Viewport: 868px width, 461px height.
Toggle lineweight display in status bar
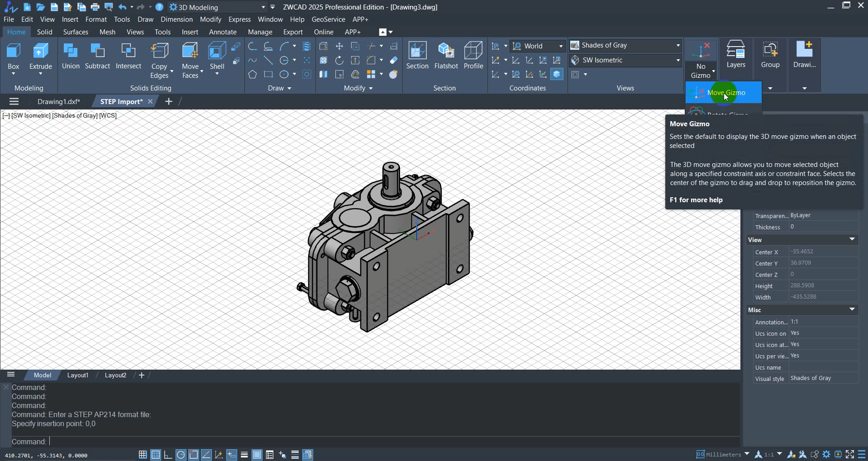coord(244,455)
